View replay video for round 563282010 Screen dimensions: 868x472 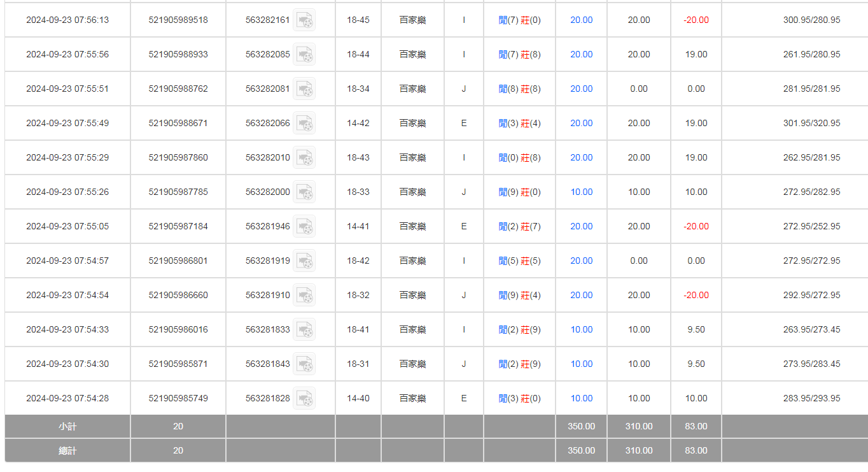pos(304,158)
